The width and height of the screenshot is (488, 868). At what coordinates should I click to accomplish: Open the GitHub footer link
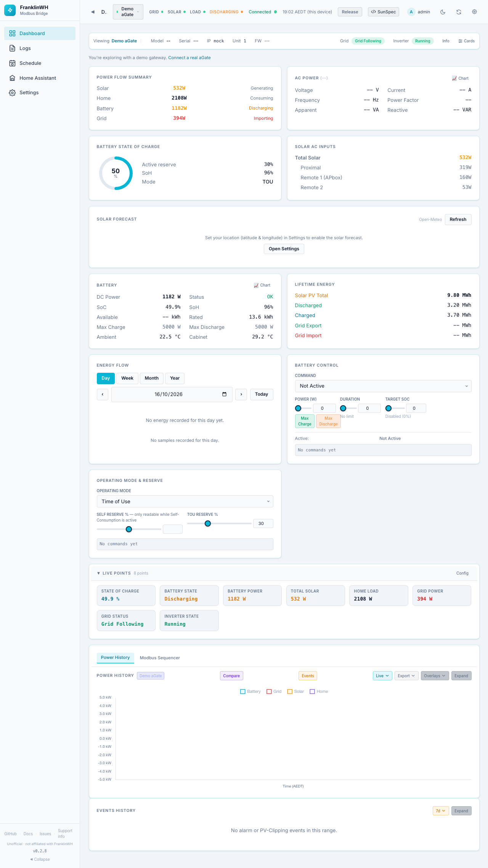tap(11, 834)
